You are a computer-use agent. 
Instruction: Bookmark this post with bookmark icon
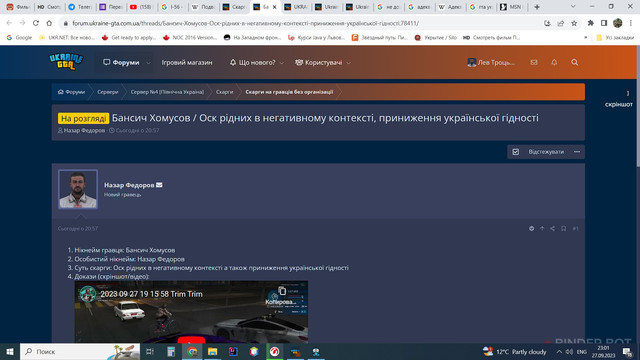click(563, 229)
